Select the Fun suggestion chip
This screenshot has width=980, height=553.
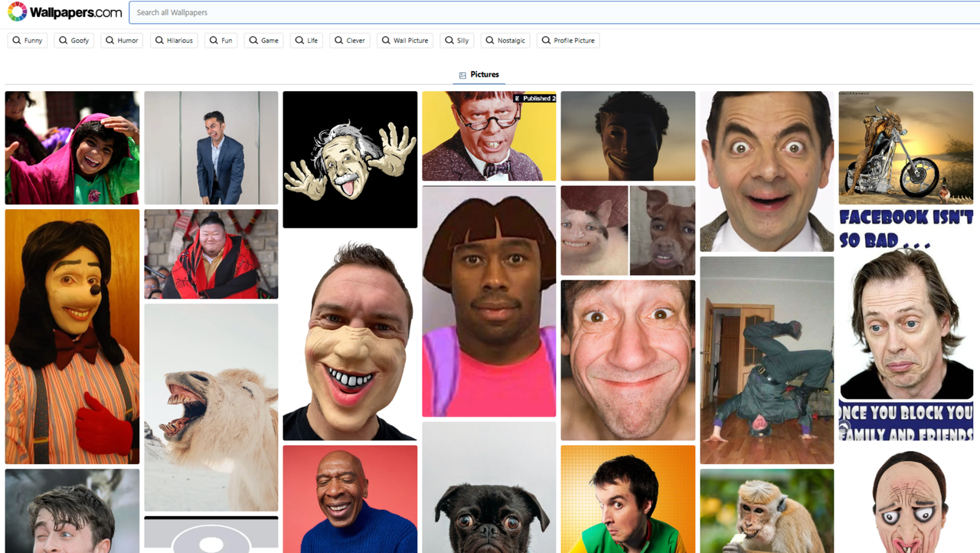click(x=220, y=40)
